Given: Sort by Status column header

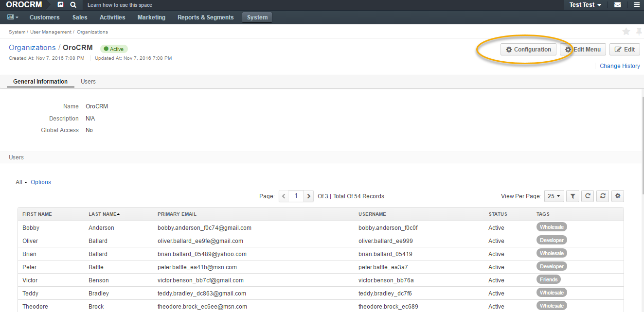Looking at the screenshot, I should 498,214.
